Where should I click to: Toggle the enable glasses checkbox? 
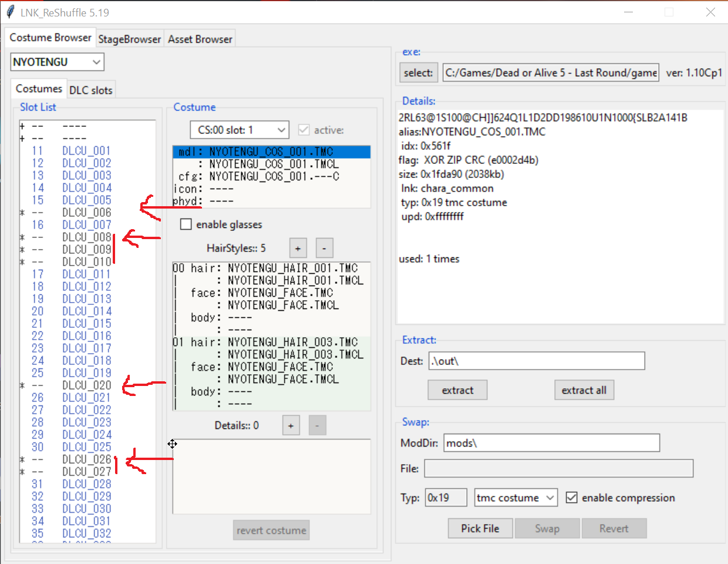coord(186,224)
